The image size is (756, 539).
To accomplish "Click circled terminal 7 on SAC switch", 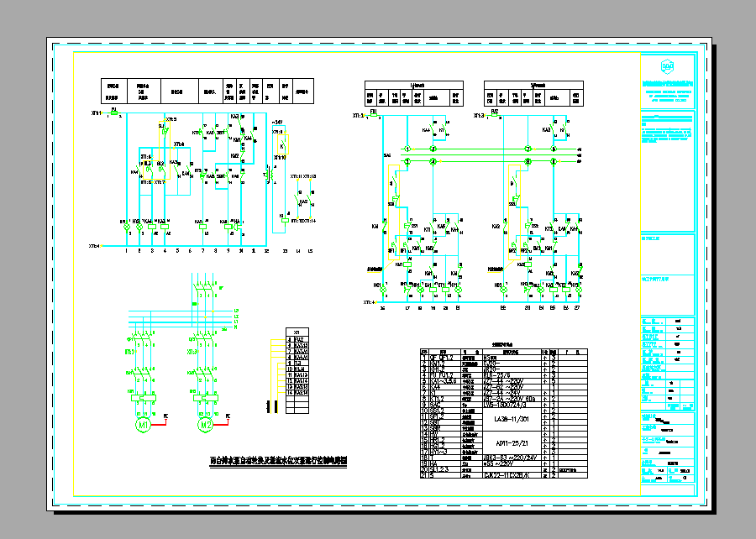I will 528,149.
